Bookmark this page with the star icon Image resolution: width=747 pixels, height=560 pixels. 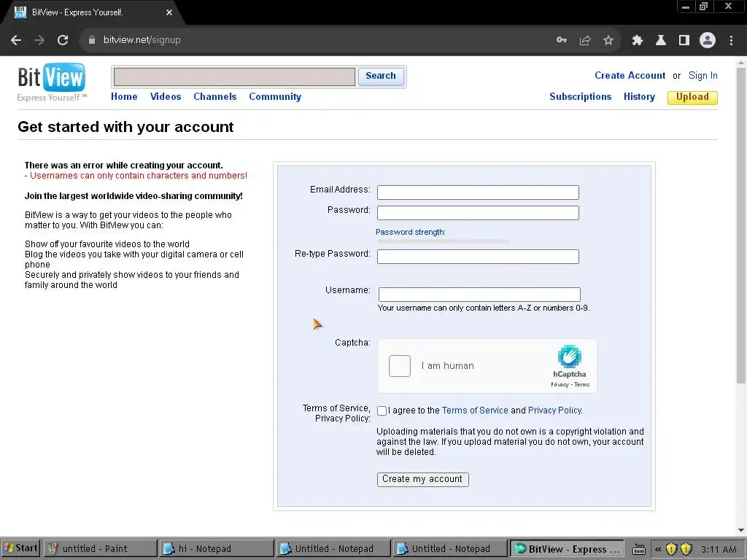point(608,40)
